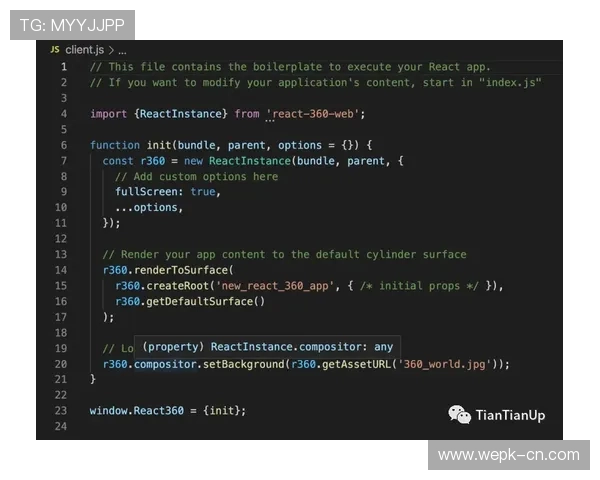This screenshot has height=480, width=600.
Task: Click the TG: MYYJJPP label
Action: [x=71, y=24]
